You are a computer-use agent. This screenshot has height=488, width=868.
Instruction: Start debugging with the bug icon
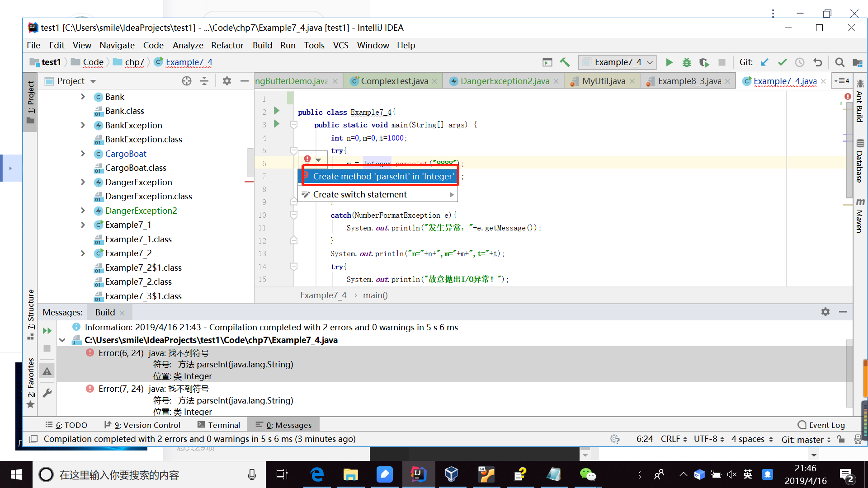687,62
